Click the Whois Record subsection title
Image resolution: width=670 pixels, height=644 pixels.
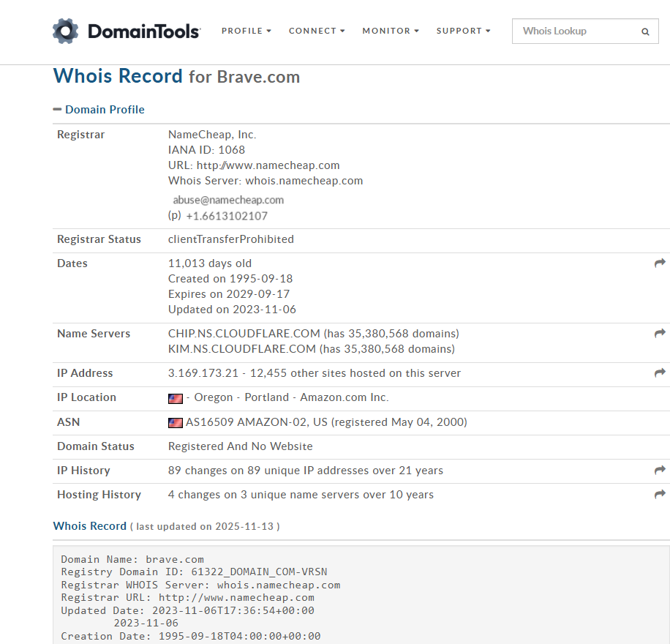[90, 526]
